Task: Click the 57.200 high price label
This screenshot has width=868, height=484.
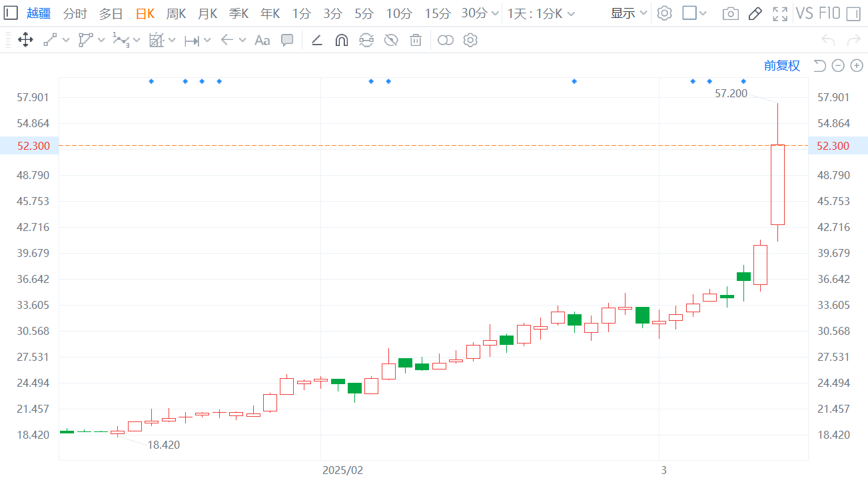Action: click(x=731, y=94)
